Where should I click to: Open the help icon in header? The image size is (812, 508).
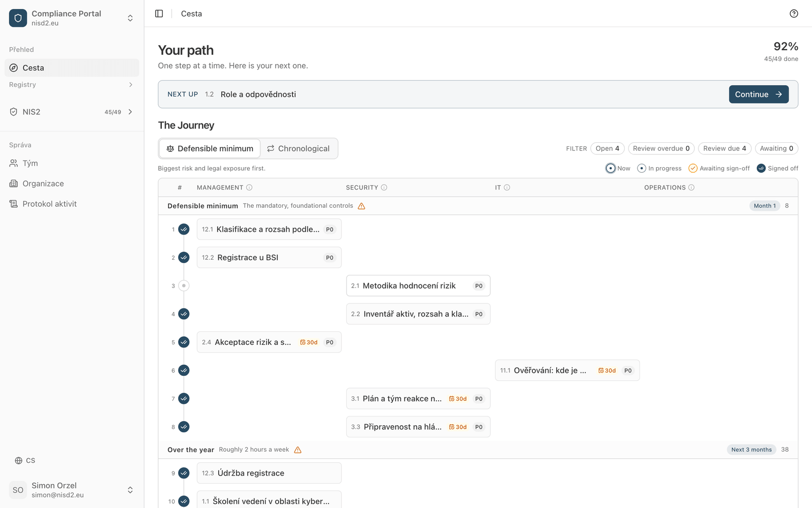point(794,14)
